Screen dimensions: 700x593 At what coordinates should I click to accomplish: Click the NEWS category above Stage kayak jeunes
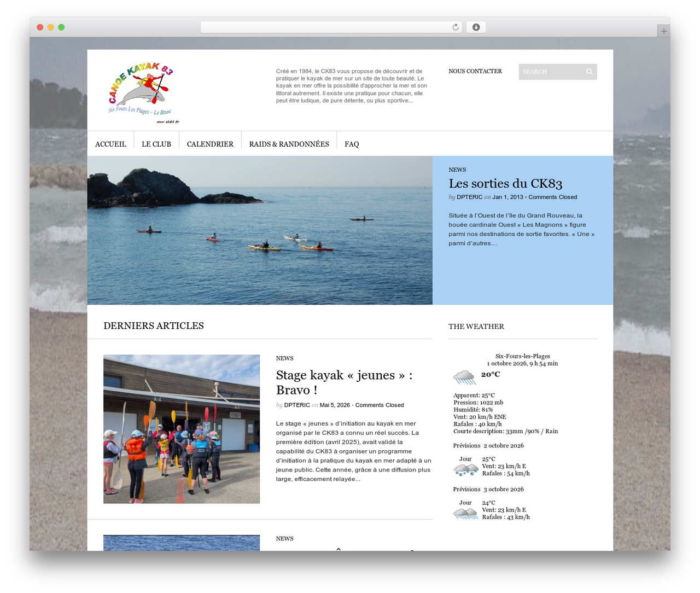284,358
